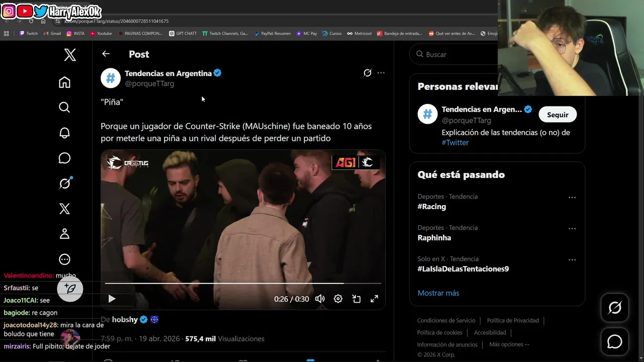Open the PayPal: Resumen bookmark

point(272,34)
